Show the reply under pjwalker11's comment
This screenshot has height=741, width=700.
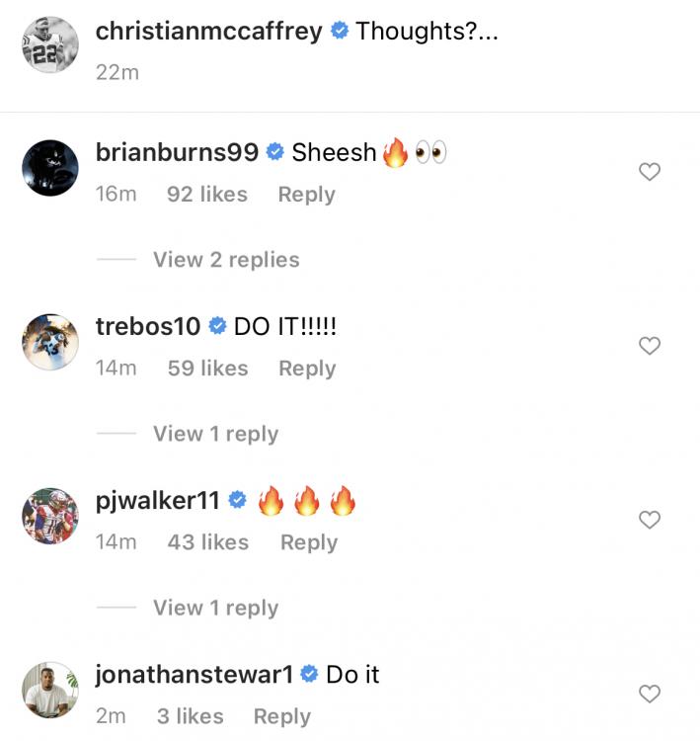click(x=215, y=608)
